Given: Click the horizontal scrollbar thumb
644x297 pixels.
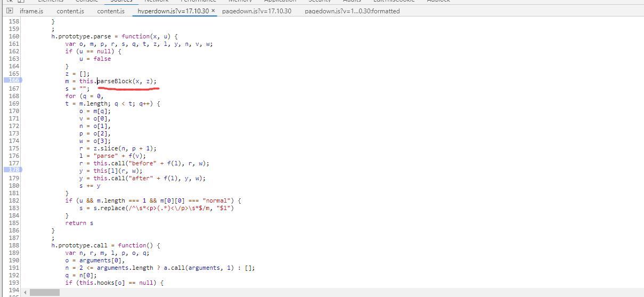Looking at the screenshot, I should pyautogui.click(x=45, y=293).
